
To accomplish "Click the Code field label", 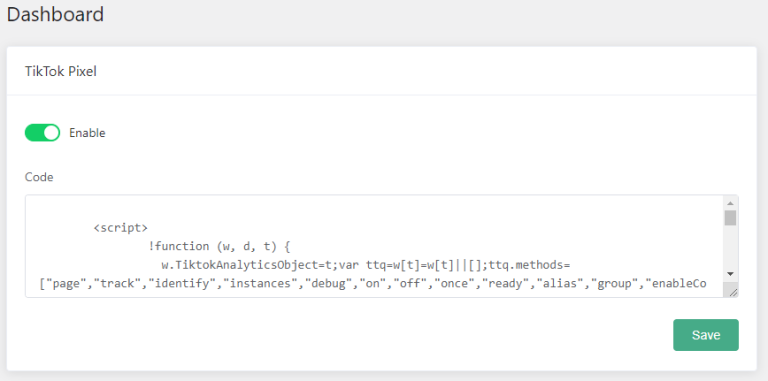I will pyautogui.click(x=39, y=177).
